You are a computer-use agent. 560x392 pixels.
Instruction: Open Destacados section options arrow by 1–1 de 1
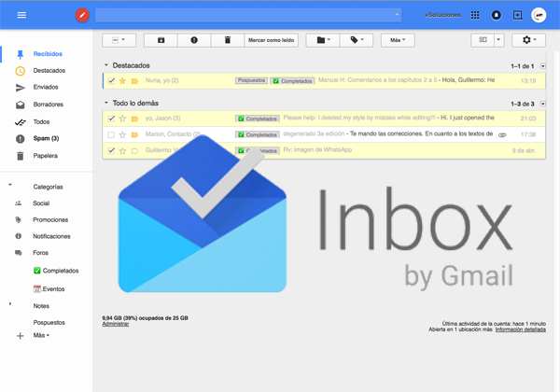click(543, 66)
